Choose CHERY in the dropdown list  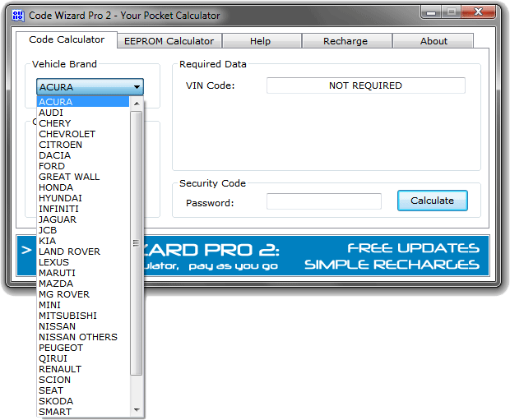tap(83, 123)
